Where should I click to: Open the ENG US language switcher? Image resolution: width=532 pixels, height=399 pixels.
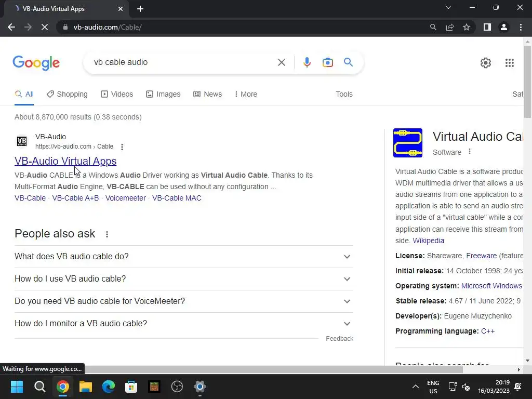click(433, 387)
